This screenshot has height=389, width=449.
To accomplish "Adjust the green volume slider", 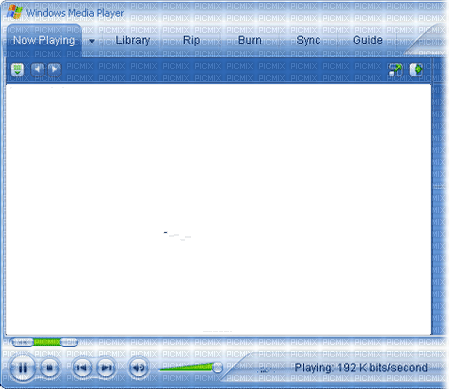I will [x=190, y=367].
